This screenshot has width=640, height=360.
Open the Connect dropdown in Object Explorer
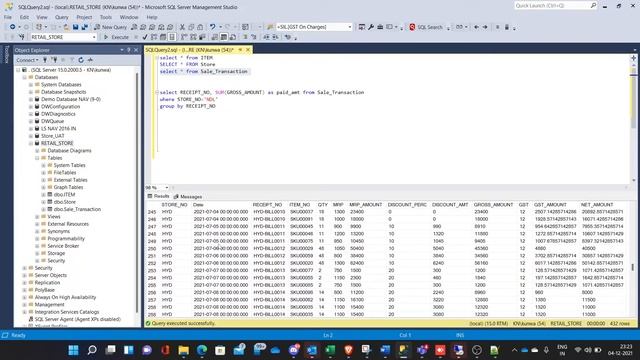pos(27,60)
